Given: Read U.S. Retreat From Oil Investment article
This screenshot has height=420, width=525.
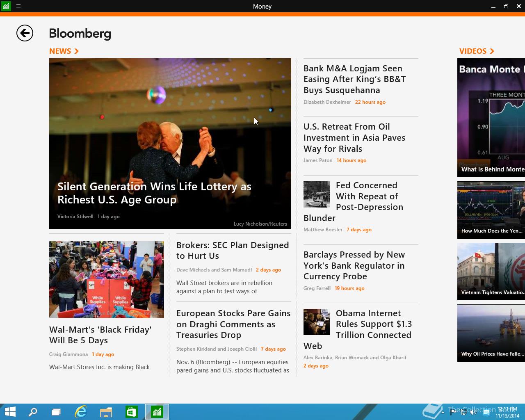Looking at the screenshot, I should pyautogui.click(x=354, y=138).
